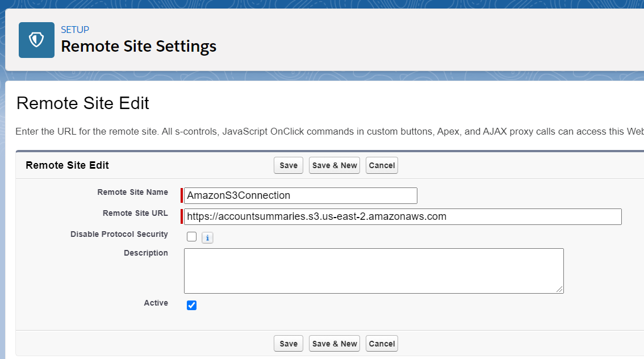Click the Remote Site URL label
Image resolution: width=644 pixels, height=359 pixels.
135,213
